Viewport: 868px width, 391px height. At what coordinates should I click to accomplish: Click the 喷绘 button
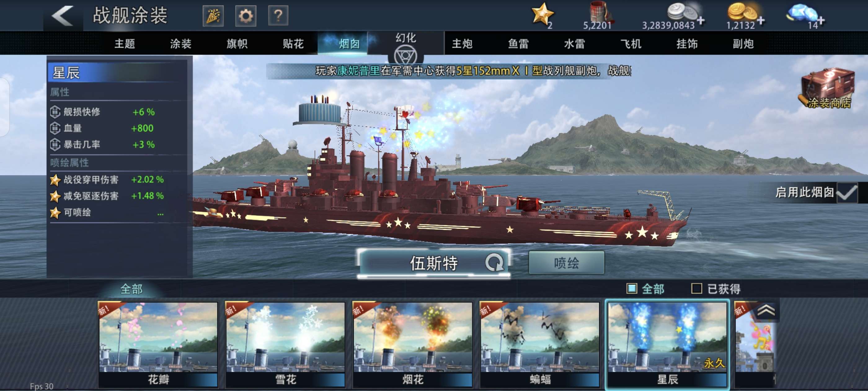point(566,263)
